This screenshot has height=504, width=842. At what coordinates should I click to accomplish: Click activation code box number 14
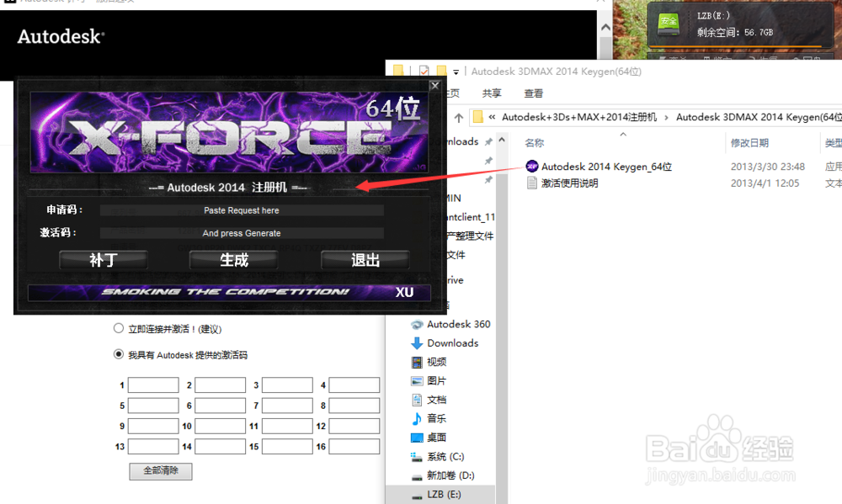point(220,446)
